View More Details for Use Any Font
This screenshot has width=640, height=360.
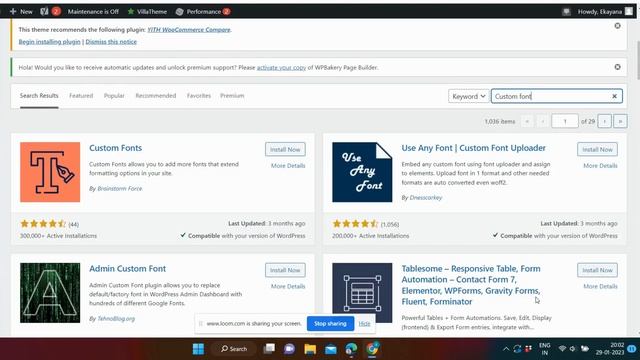click(600, 166)
